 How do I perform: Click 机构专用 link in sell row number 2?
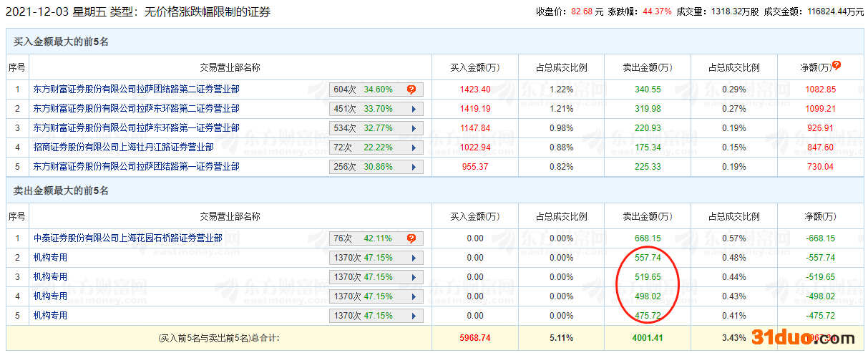point(50,258)
